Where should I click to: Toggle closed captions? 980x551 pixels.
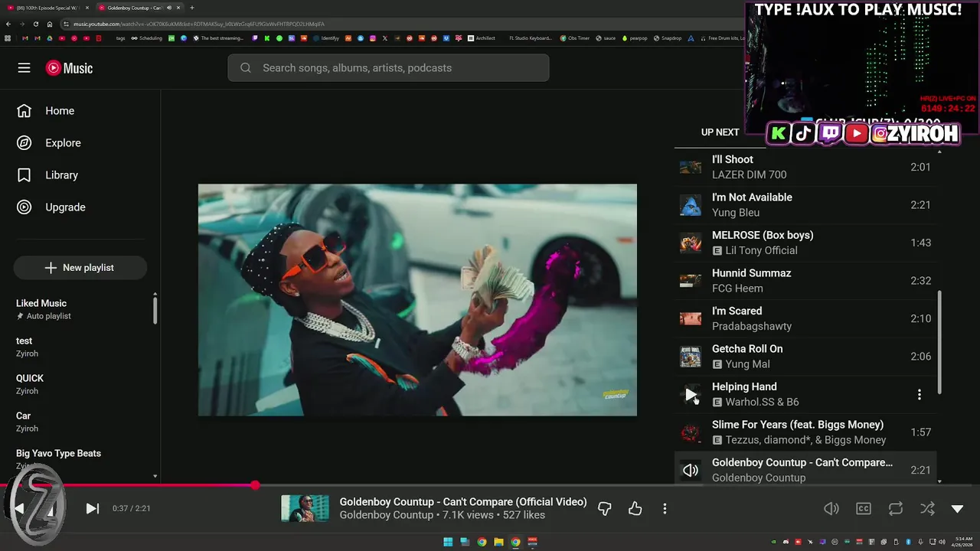[x=864, y=509]
